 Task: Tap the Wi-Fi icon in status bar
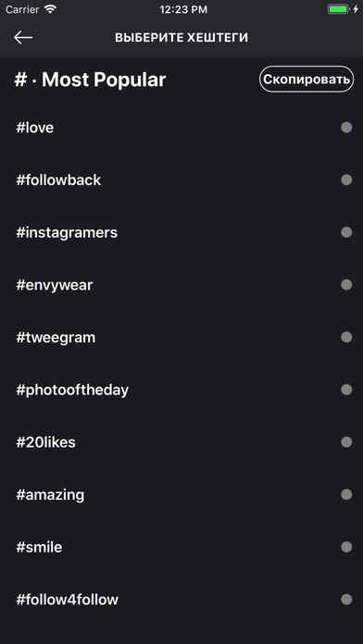coord(50,9)
